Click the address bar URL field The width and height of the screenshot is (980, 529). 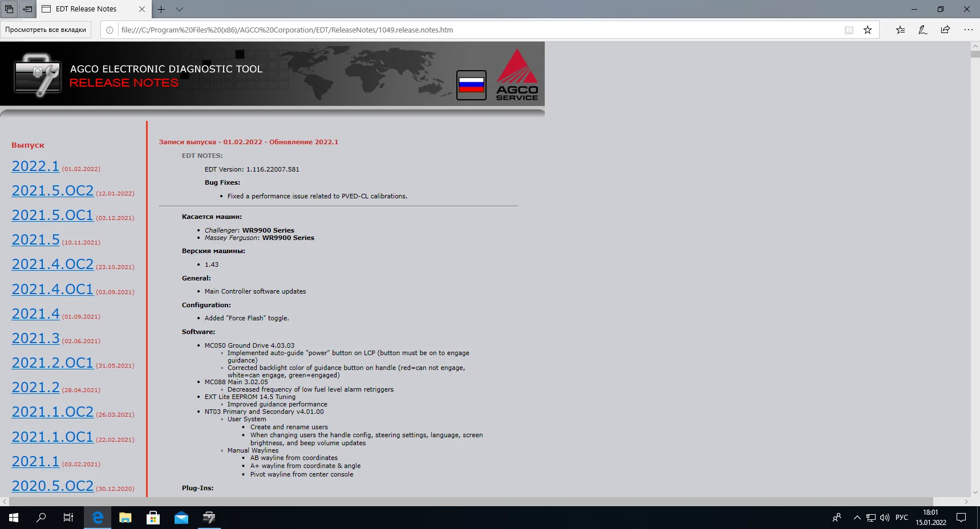pyautogui.click(x=479, y=30)
